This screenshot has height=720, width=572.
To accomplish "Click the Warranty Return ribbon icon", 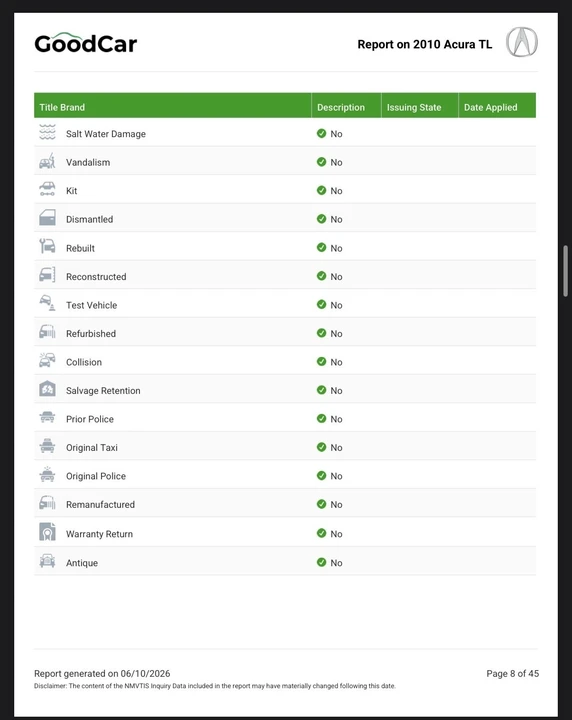I will click(x=47, y=532).
